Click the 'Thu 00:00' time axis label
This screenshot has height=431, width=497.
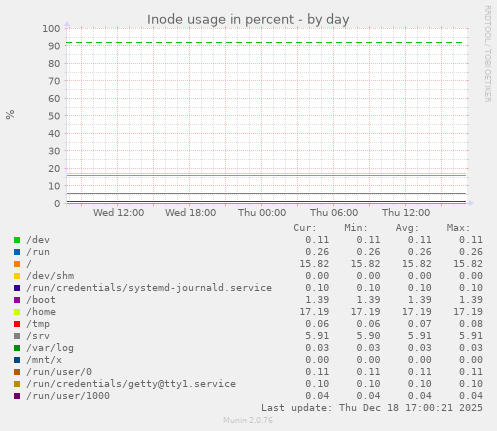(262, 213)
